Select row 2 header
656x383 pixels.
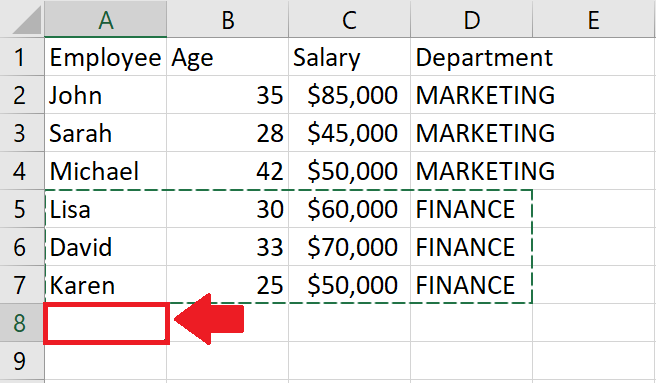[22, 95]
